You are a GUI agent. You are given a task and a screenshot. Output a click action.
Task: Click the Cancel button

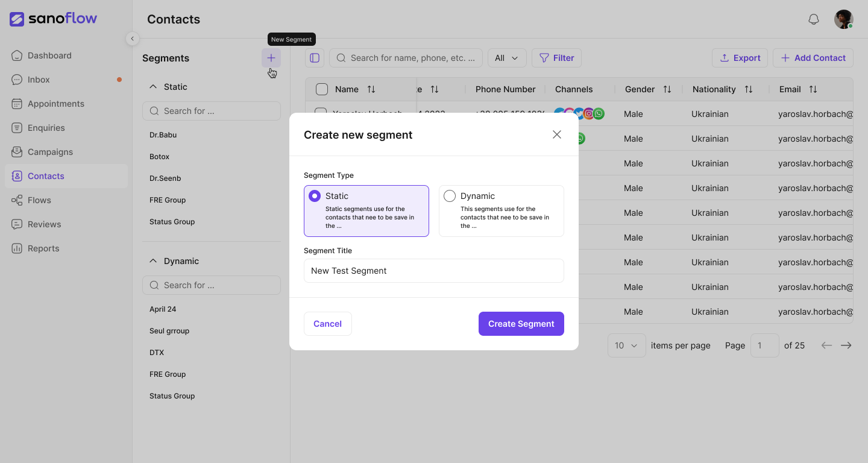tap(328, 324)
